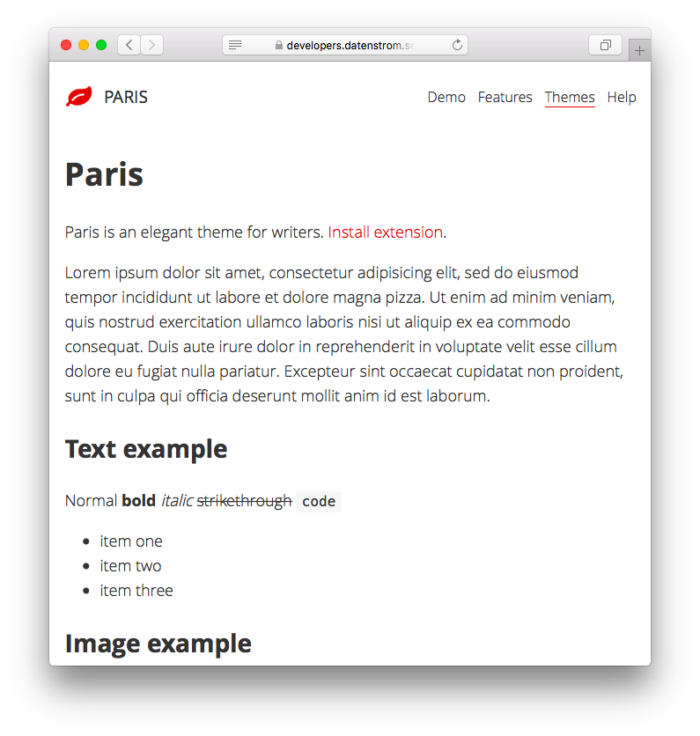
Task: Go to the Features navigation item
Action: tap(505, 97)
